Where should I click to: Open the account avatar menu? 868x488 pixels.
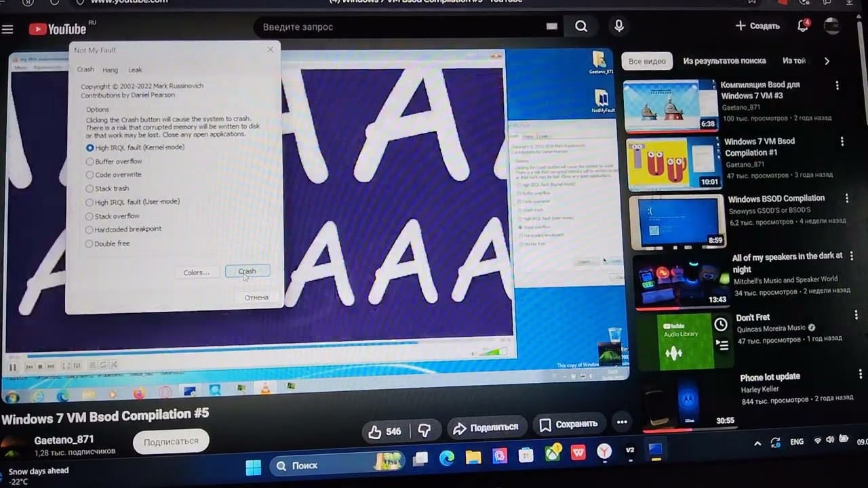click(831, 26)
